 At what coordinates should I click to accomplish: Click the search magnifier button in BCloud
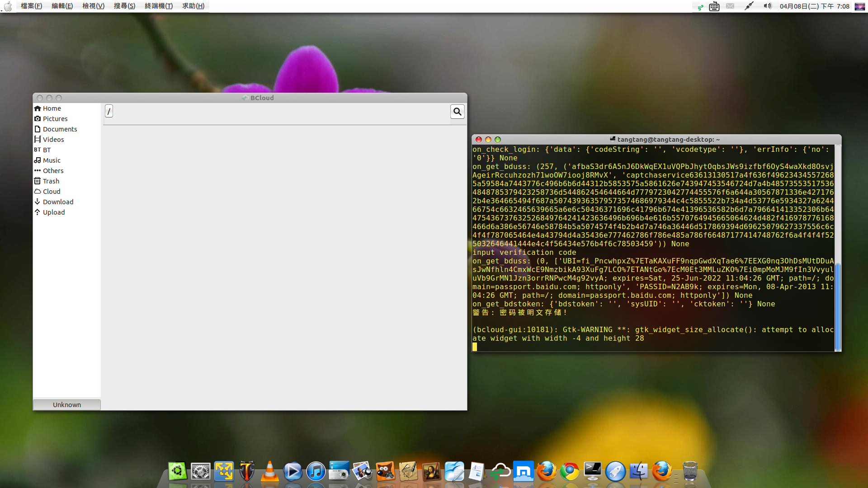[458, 112]
